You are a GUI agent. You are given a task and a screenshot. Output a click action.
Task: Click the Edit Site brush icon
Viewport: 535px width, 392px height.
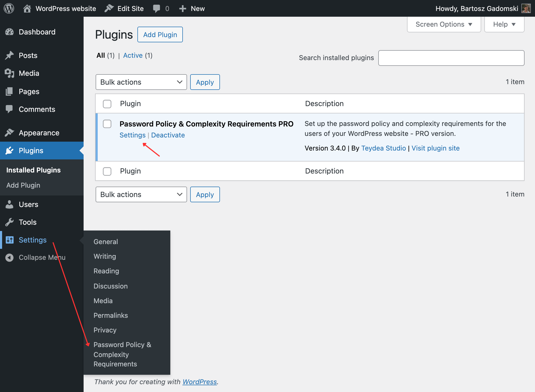point(109,8)
